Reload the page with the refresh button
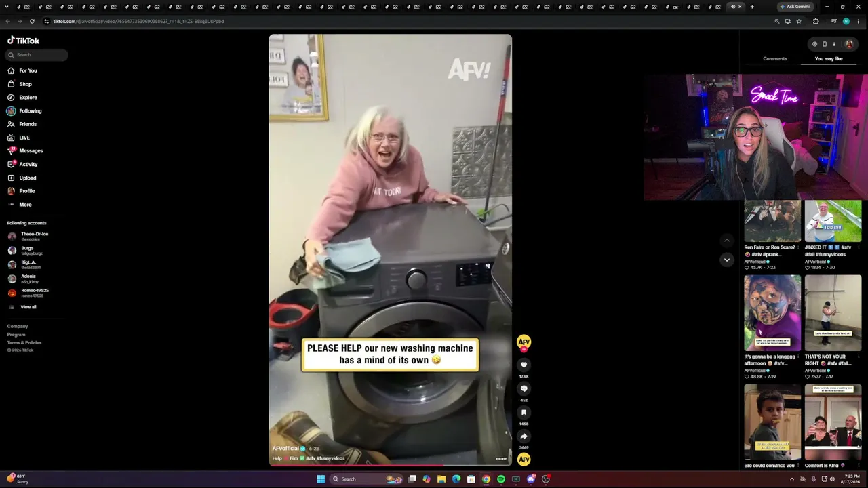Viewport: 868px width, 488px height. (32, 21)
